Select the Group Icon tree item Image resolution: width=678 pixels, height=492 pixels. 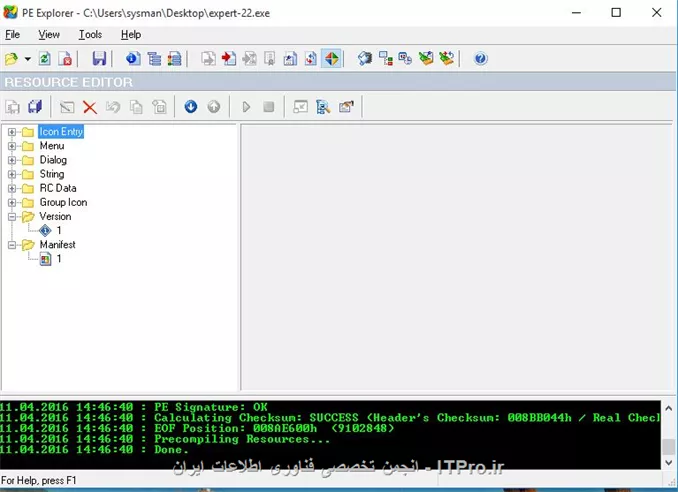(x=63, y=202)
